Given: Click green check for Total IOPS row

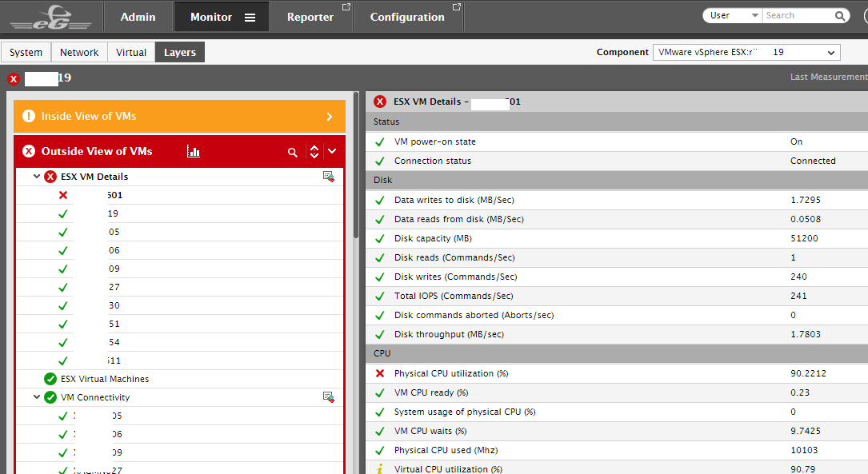Looking at the screenshot, I should [380, 296].
